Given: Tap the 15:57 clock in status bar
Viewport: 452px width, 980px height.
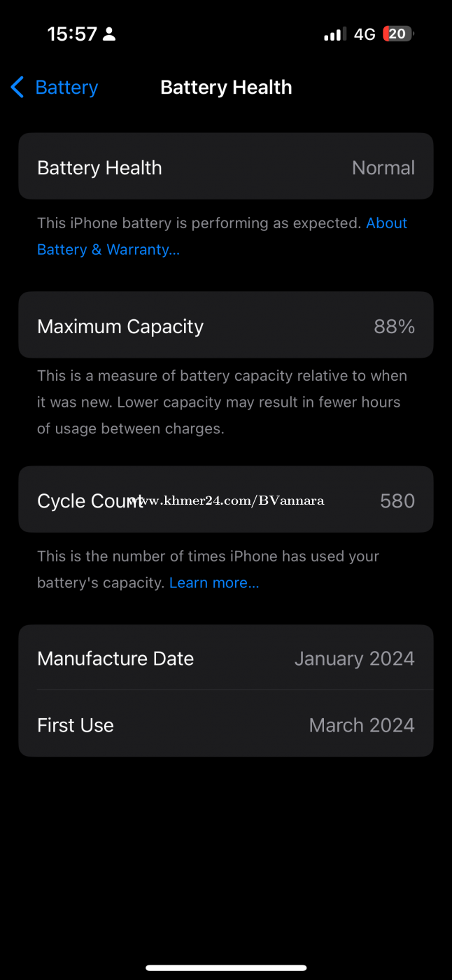Looking at the screenshot, I should [x=71, y=34].
